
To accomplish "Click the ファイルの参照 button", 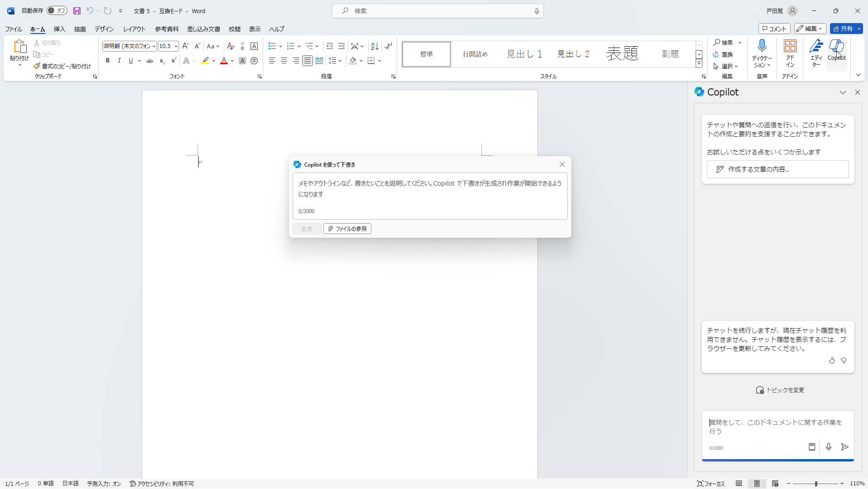I will [347, 229].
